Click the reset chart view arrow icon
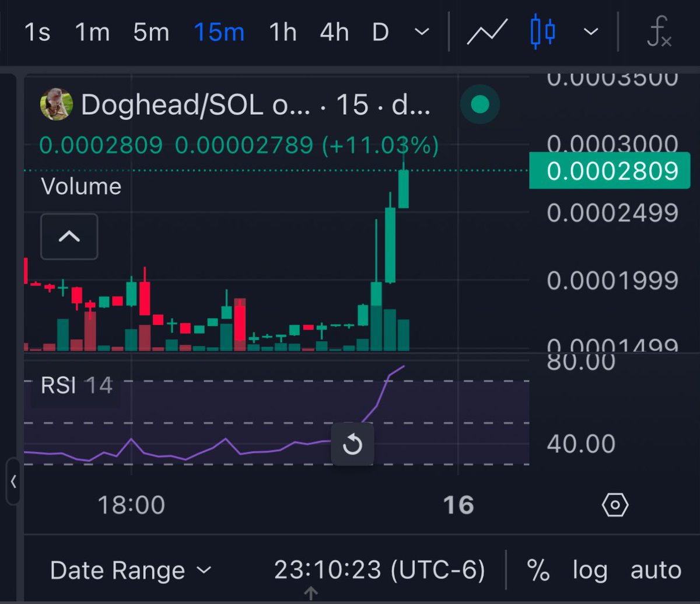 (352, 445)
